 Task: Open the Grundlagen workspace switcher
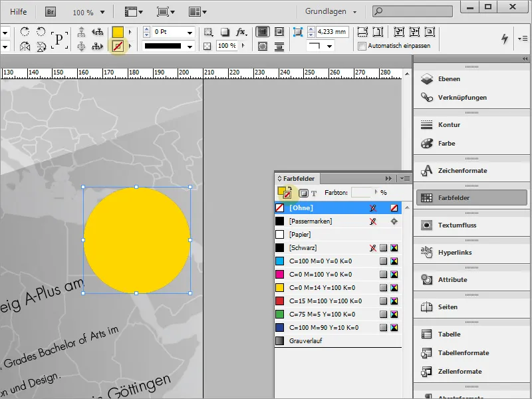click(331, 11)
